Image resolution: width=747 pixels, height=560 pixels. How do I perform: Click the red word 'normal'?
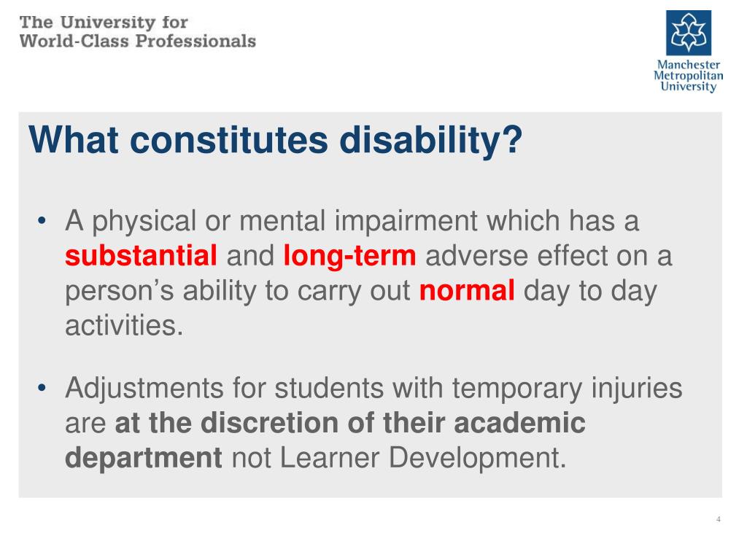point(467,290)
